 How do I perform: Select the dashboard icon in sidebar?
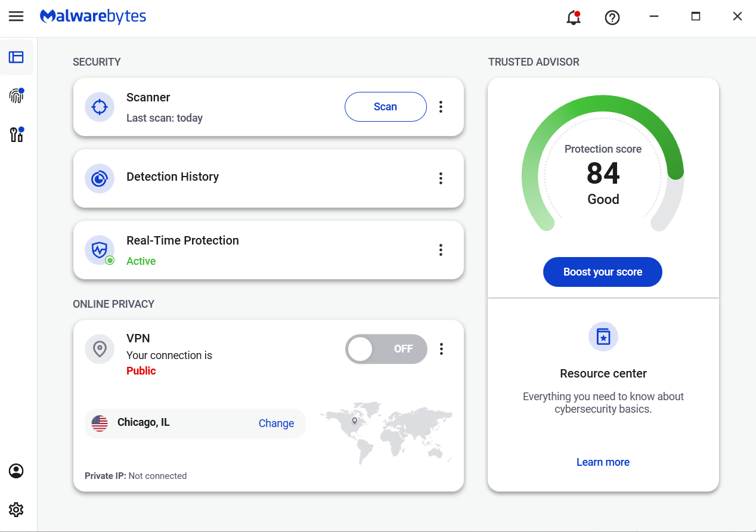tap(16, 57)
